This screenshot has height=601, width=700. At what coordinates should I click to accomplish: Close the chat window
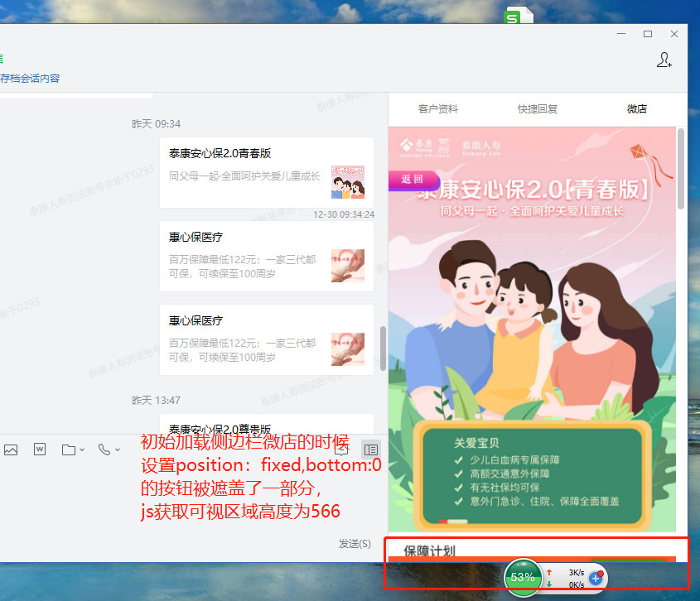(x=674, y=34)
